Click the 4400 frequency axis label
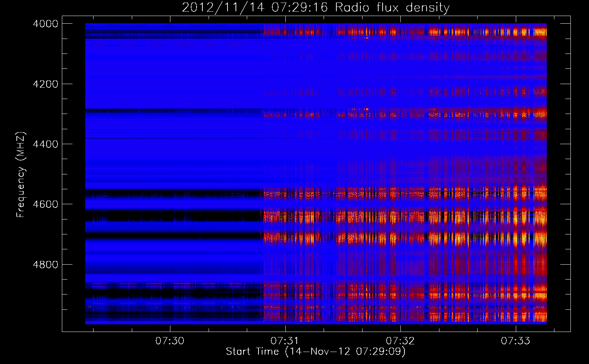The image size is (589, 364). [46, 144]
